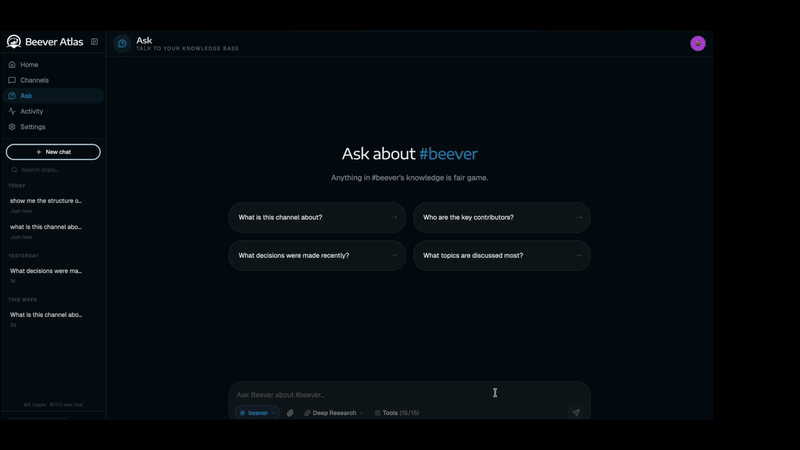The height and width of the screenshot is (450, 800).
Task: Click the magnifier icon in Search chats
Action: pyautogui.click(x=14, y=170)
